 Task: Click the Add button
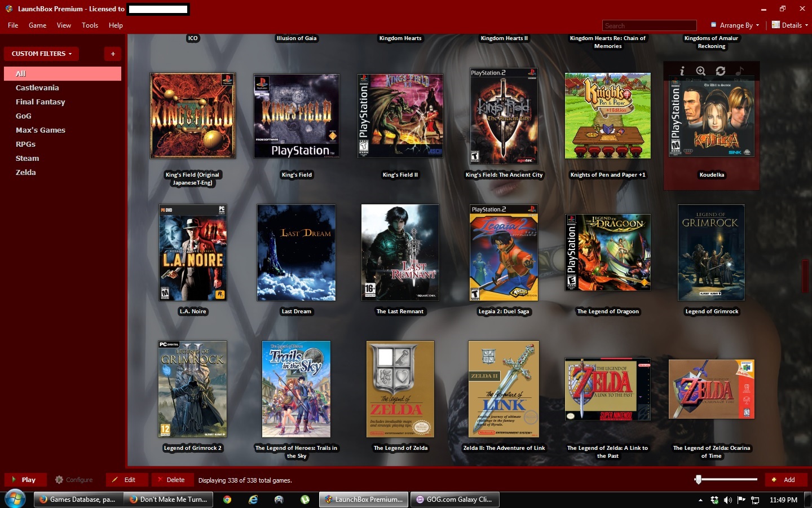click(x=787, y=480)
